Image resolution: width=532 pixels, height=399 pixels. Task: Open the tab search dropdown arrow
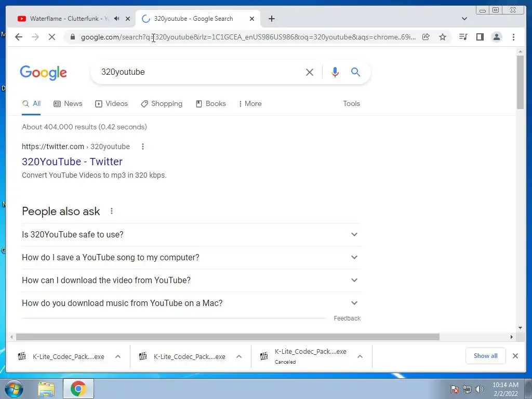[x=464, y=19]
